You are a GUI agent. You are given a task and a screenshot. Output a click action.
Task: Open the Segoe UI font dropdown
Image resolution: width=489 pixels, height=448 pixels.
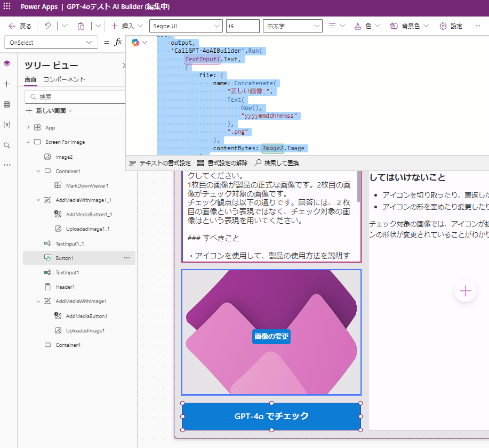pos(186,26)
